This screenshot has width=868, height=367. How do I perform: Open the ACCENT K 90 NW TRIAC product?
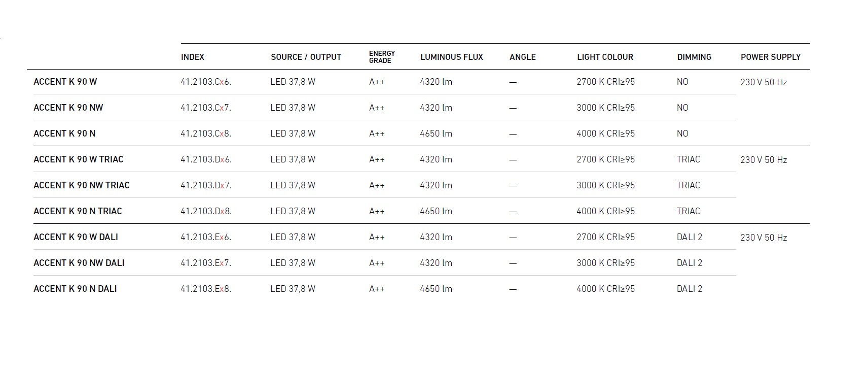click(x=81, y=185)
